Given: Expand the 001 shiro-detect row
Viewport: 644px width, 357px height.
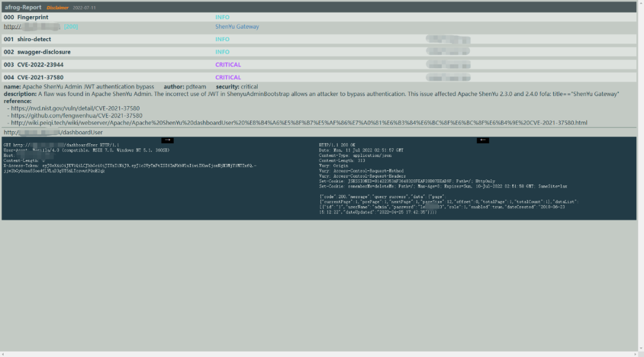Looking at the screenshot, I should coord(318,39).
